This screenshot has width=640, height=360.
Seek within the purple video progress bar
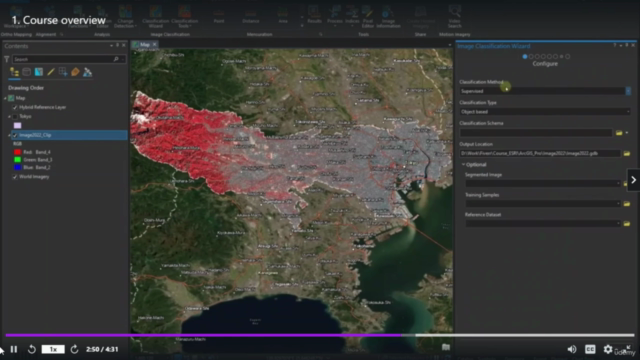pos(320,335)
